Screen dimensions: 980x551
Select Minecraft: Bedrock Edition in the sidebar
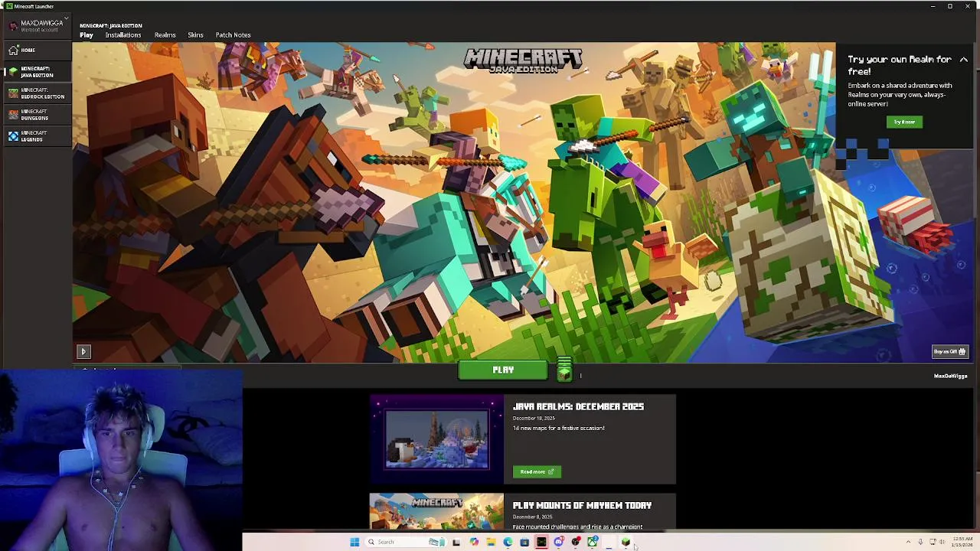pos(36,93)
